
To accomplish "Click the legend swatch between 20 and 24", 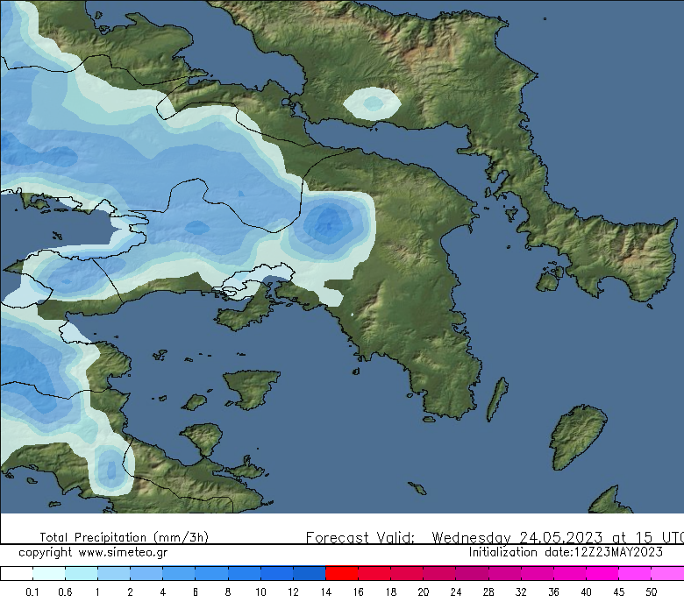I will [439, 574].
